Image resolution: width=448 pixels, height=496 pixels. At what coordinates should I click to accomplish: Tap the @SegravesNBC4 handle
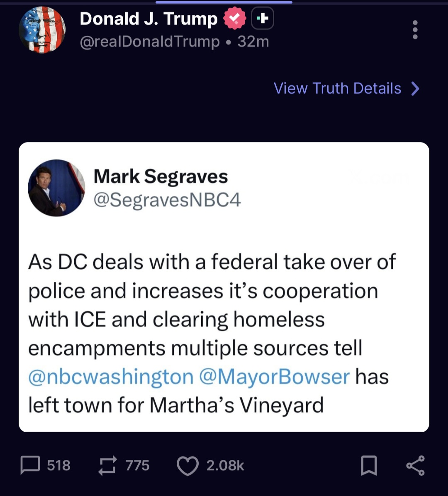coord(167,200)
